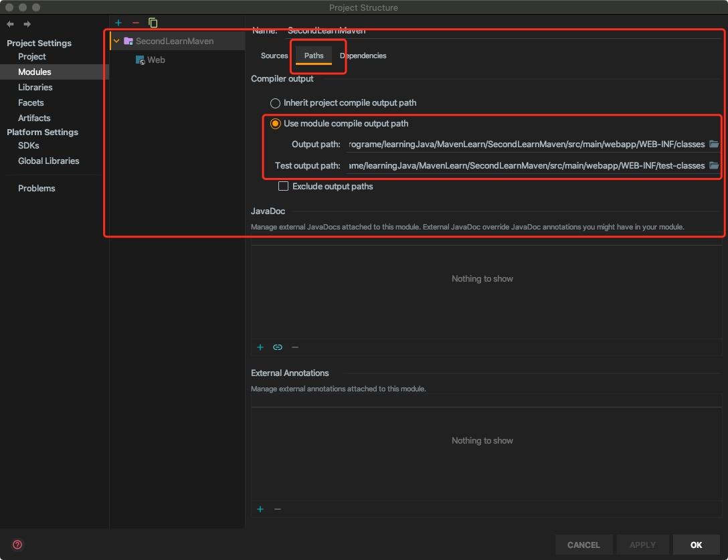Select Inherit project compile output path

(x=275, y=103)
